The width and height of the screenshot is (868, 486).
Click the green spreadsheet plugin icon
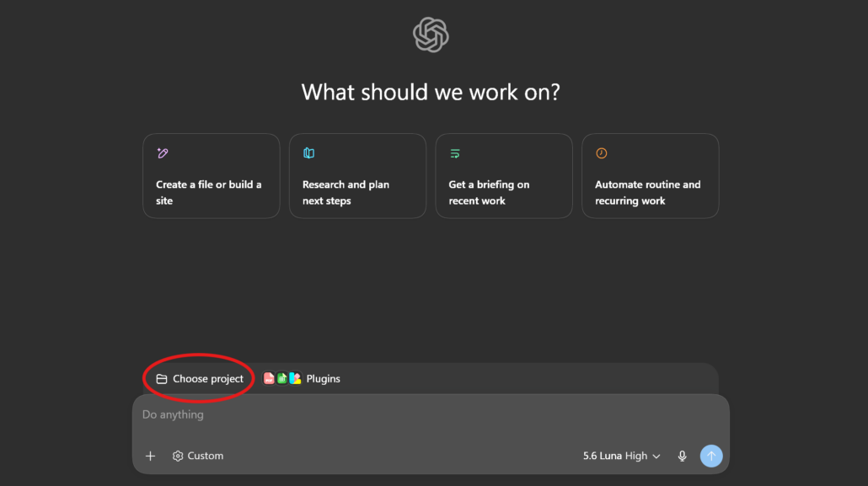[x=282, y=378]
